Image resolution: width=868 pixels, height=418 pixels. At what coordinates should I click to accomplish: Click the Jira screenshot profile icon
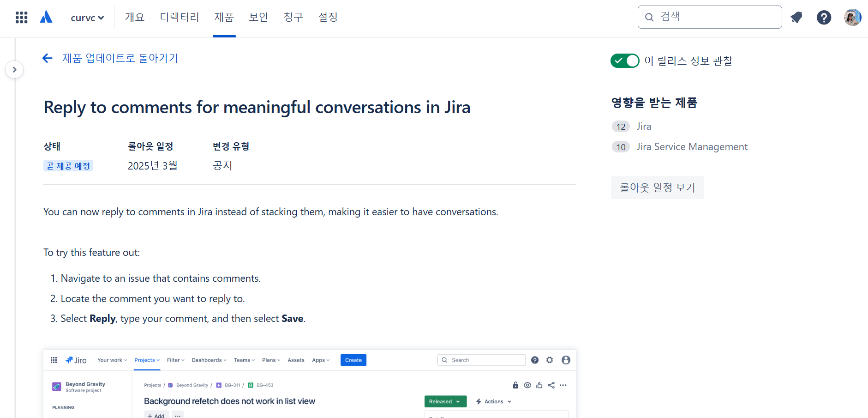(x=566, y=360)
